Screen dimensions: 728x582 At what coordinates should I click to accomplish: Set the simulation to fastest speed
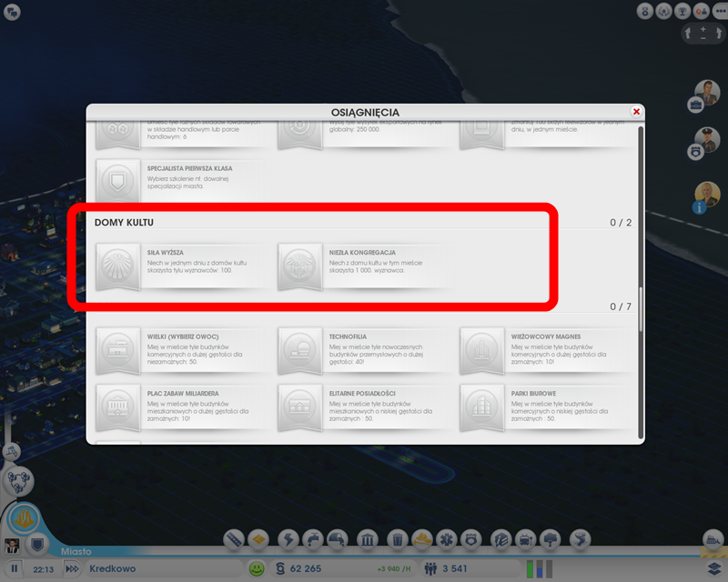(x=70, y=568)
